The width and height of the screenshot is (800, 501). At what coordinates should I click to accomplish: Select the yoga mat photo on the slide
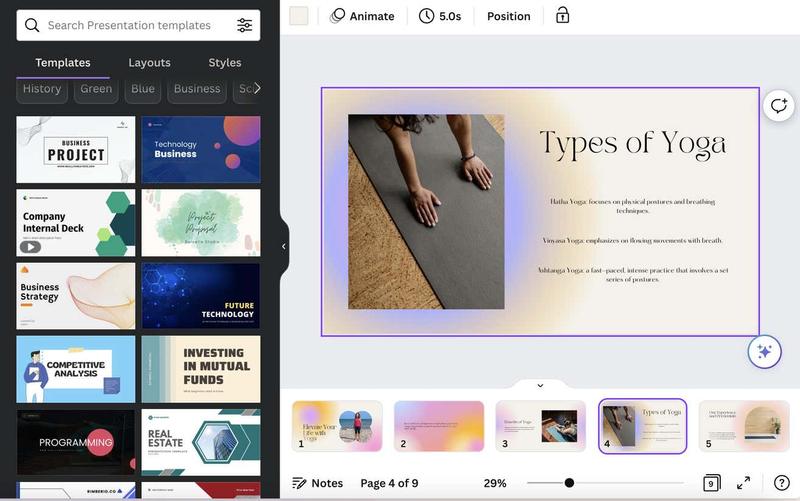click(x=426, y=212)
